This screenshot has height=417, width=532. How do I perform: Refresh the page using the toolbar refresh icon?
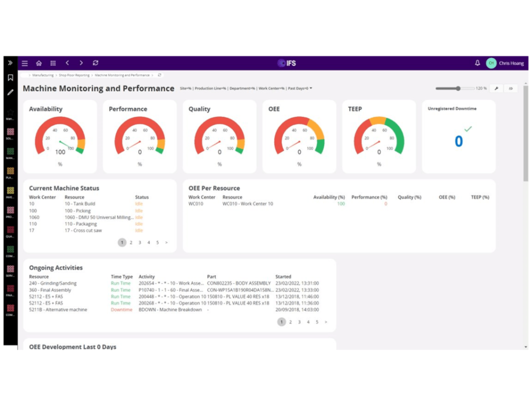click(x=96, y=63)
